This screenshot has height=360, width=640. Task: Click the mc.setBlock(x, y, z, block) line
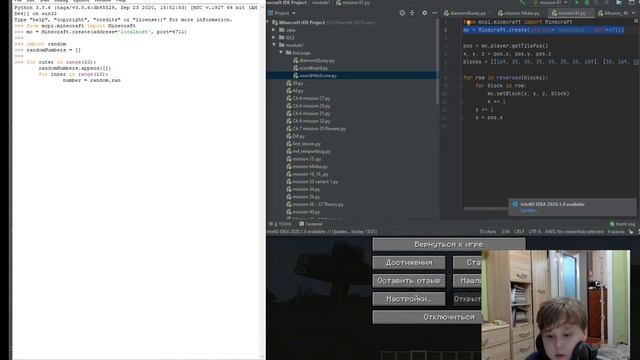pos(528,93)
